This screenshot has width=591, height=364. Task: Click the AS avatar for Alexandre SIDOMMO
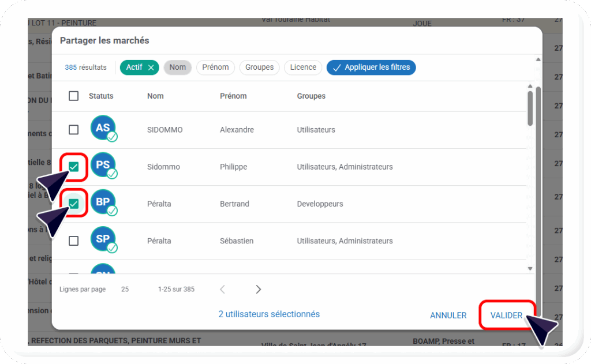tap(103, 129)
